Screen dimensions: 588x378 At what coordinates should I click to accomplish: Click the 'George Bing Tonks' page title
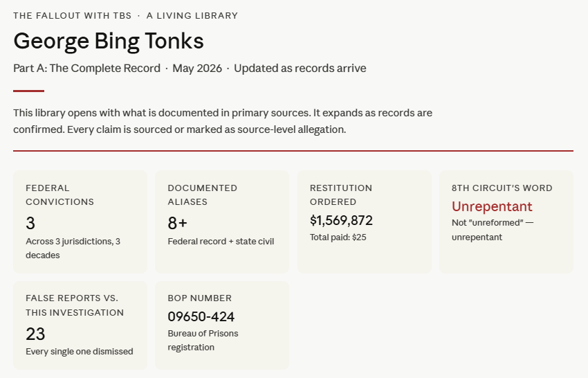(109, 42)
